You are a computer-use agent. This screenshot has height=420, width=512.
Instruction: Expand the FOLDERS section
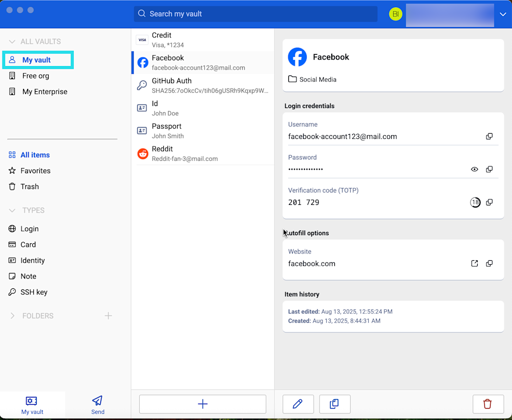pyautogui.click(x=11, y=316)
